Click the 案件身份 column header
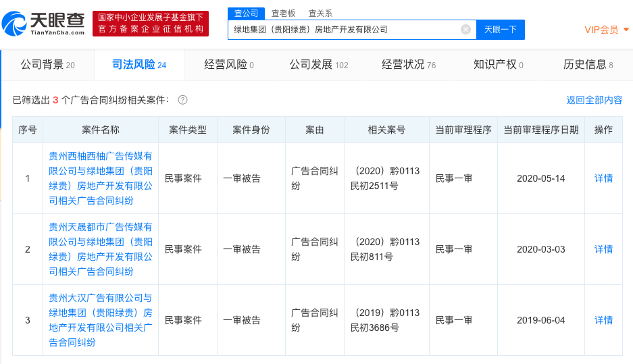 coord(251,130)
